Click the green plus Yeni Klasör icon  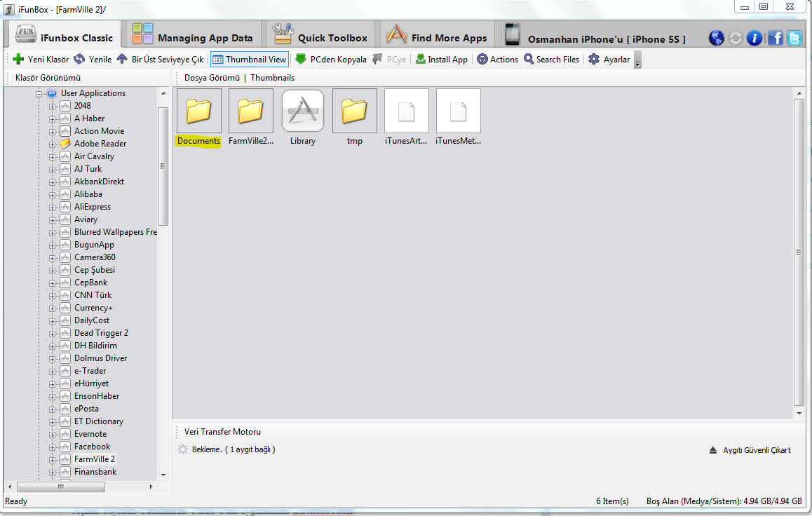(18, 60)
